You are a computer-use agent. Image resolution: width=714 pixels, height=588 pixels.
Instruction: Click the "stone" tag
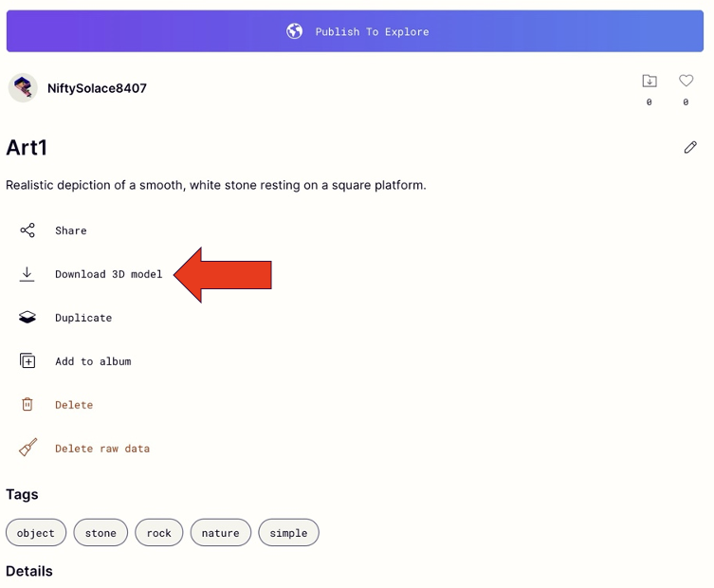click(101, 533)
